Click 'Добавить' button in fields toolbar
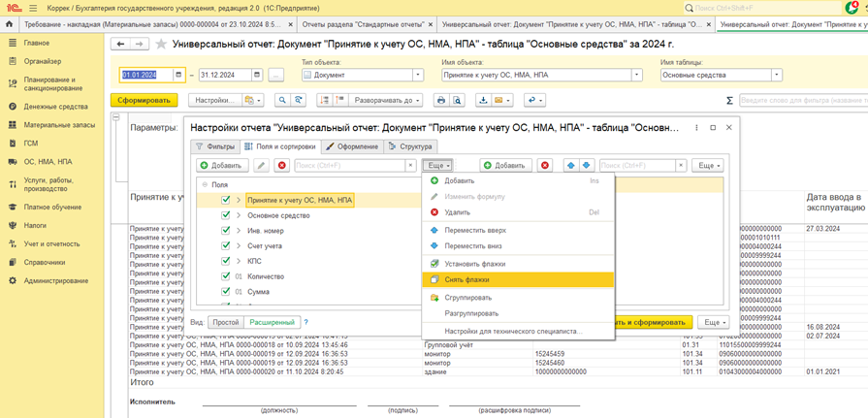Viewport: 868px width, 418px height. (x=221, y=166)
